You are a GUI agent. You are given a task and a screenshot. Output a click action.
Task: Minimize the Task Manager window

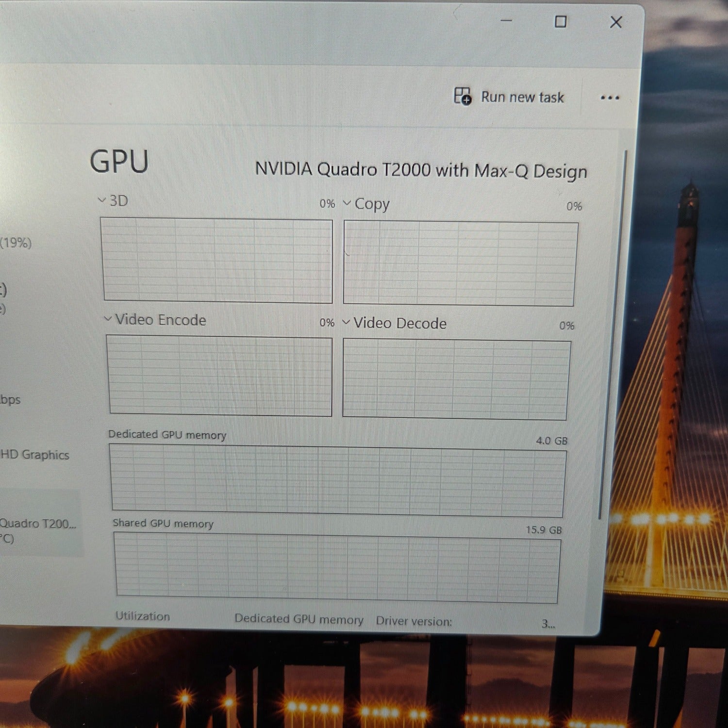506,21
